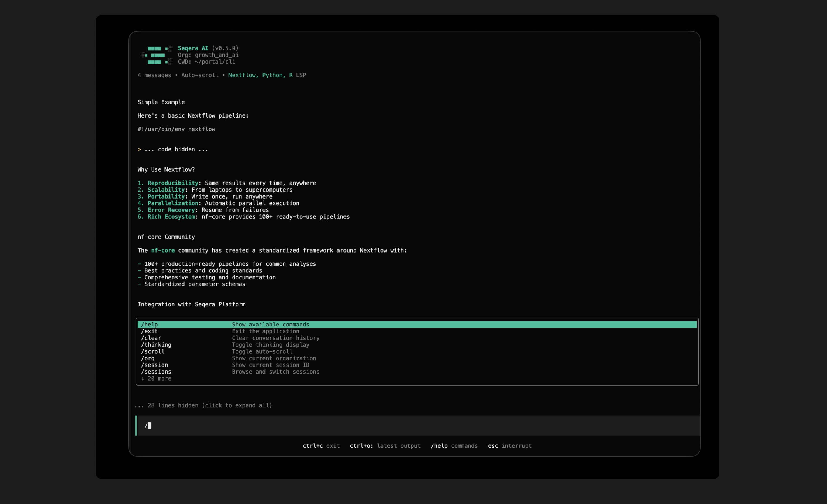Click the 'Scalability' list item
827x504 pixels.
[215, 190]
